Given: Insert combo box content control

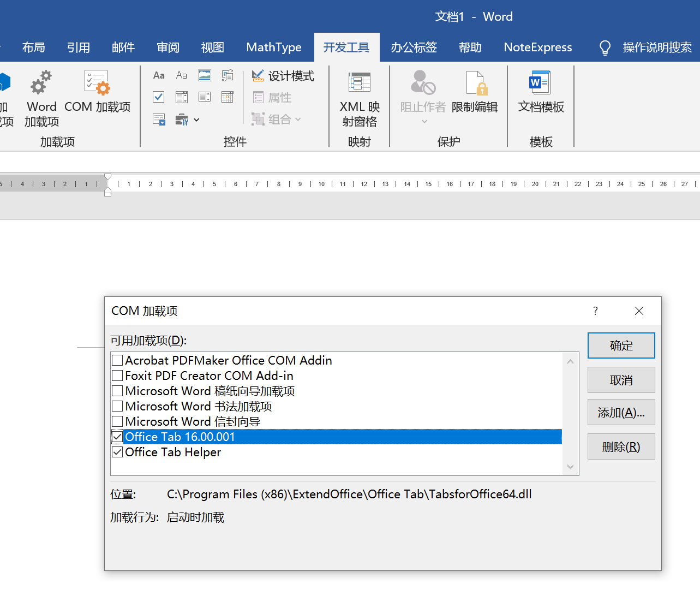Looking at the screenshot, I should [182, 97].
